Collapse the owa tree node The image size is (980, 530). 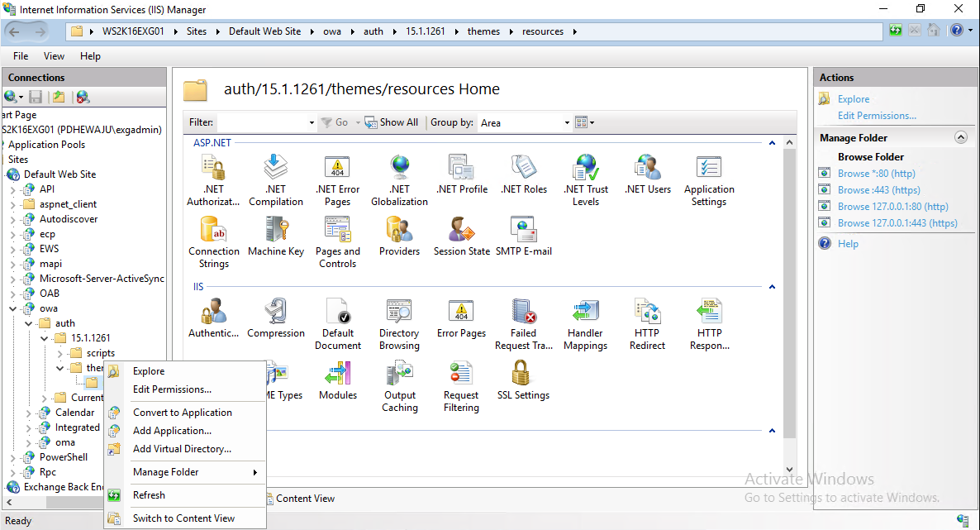tap(12, 308)
